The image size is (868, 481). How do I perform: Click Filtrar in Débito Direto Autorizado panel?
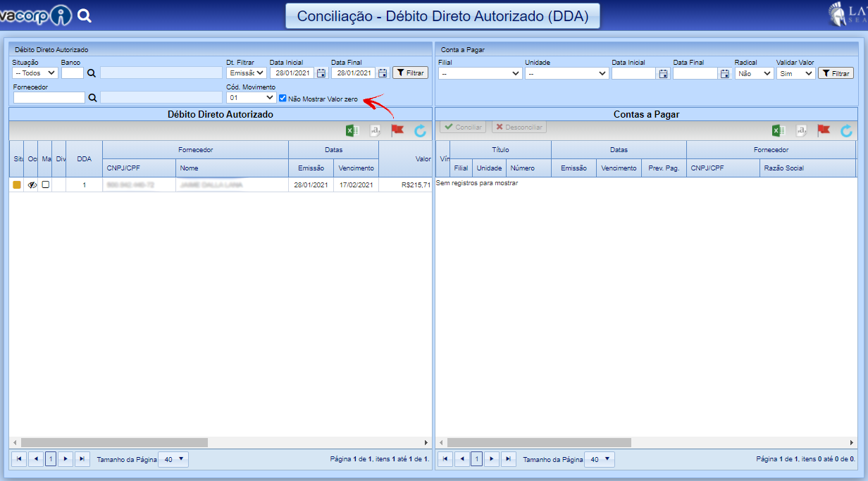click(410, 73)
